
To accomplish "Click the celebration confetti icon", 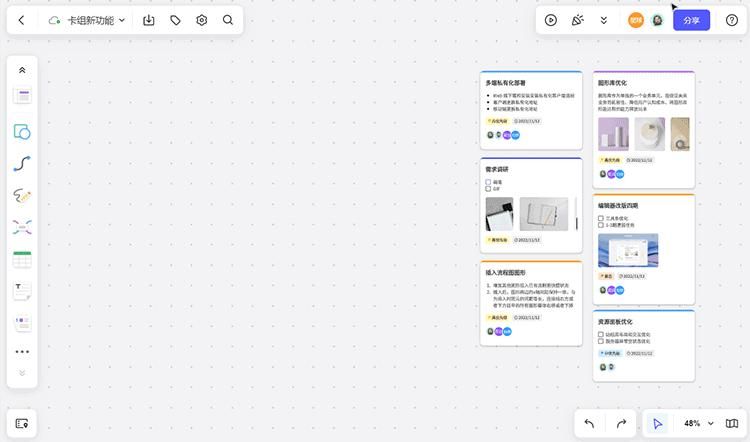I will click(577, 20).
